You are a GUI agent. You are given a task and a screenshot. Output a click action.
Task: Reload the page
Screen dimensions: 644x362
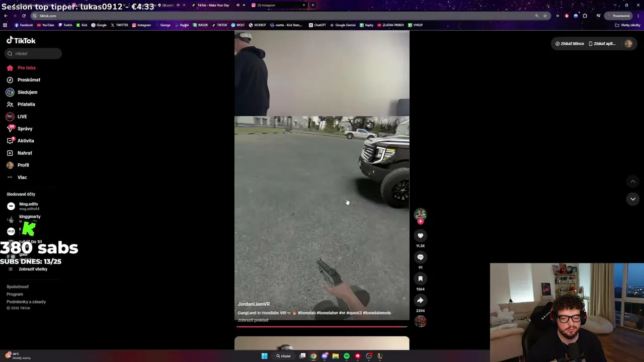(x=24, y=16)
